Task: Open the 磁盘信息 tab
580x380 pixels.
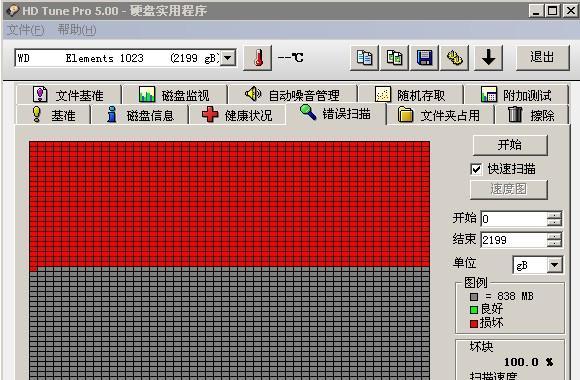Action: coord(140,115)
